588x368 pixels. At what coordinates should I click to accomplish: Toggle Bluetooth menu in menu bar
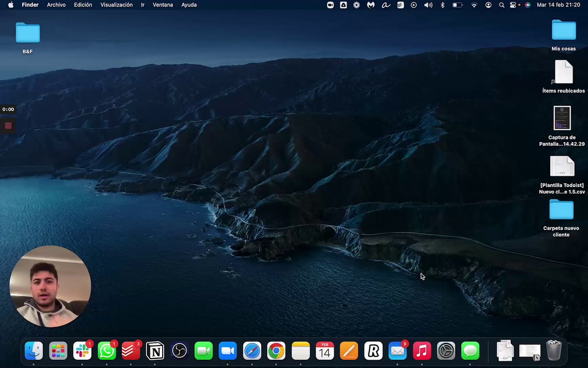coord(442,5)
